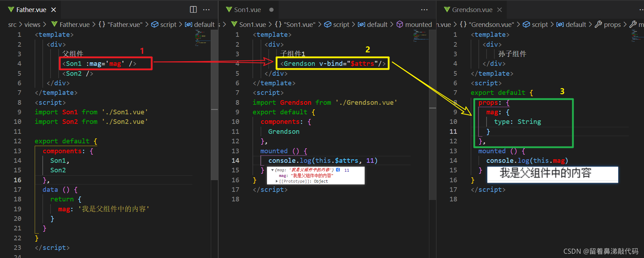Switch to the Son1.vue tab

pos(247,10)
